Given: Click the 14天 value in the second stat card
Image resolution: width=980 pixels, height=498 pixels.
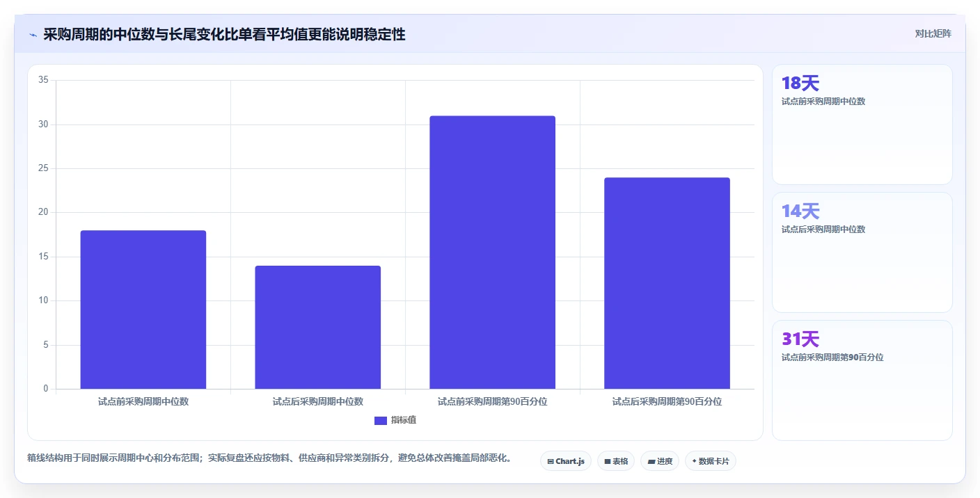Looking at the screenshot, I should coord(800,211).
